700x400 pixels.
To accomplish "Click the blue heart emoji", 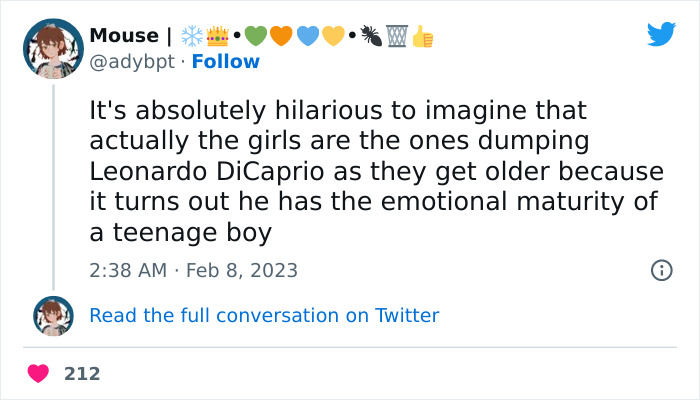I will click(x=308, y=36).
